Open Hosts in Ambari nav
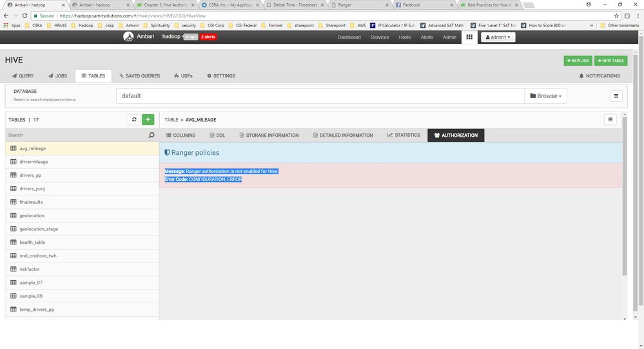Image resolution: width=644 pixels, height=349 pixels. 405,37
